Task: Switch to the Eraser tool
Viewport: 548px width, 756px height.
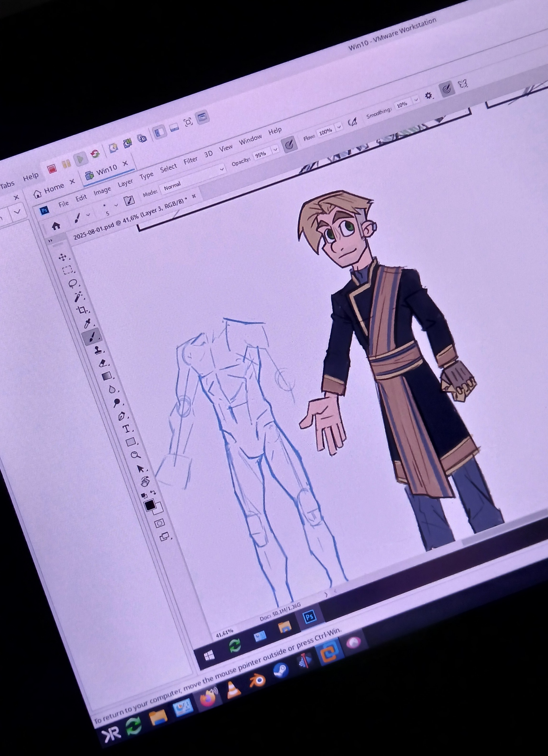Action: pyautogui.click(x=102, y=363)
